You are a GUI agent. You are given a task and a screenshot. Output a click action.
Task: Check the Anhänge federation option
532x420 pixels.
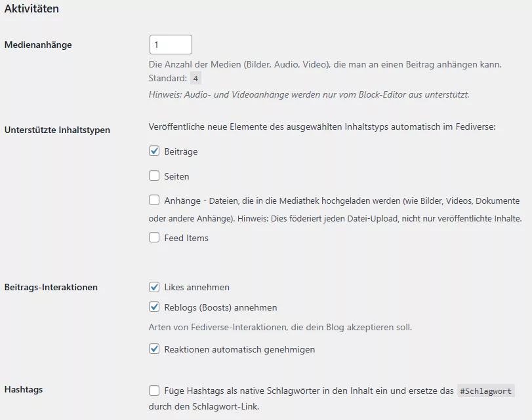[153, 200]
